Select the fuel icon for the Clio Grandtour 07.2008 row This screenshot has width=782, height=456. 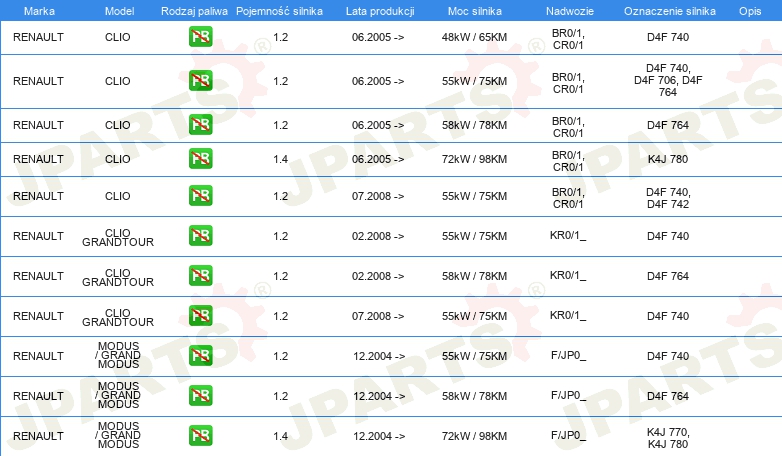click(200, 315)
